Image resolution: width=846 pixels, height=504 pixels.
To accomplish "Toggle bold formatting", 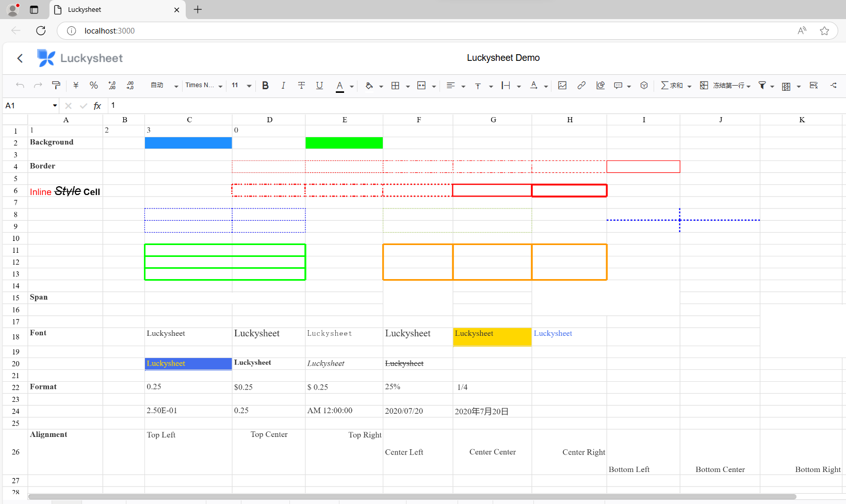I will pos(265,86).
